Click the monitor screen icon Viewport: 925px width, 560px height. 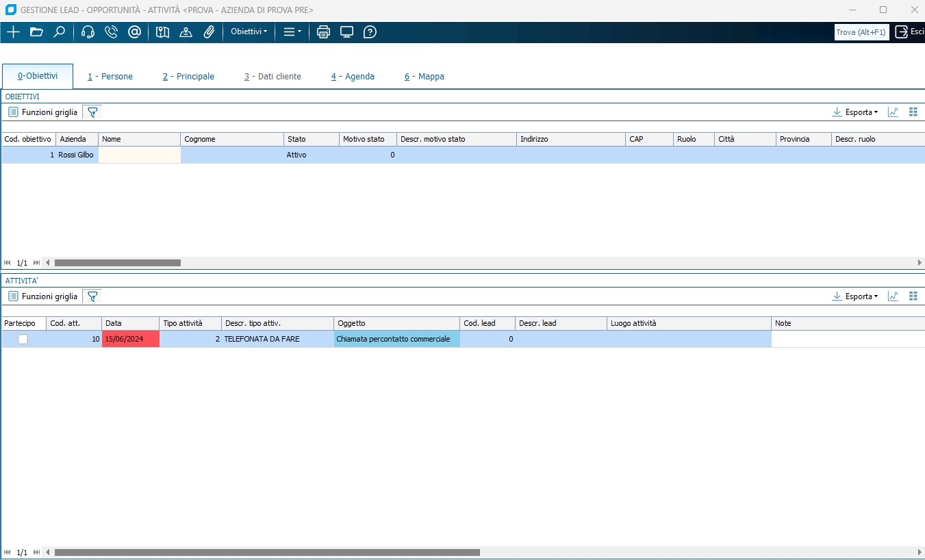[346, 32]
